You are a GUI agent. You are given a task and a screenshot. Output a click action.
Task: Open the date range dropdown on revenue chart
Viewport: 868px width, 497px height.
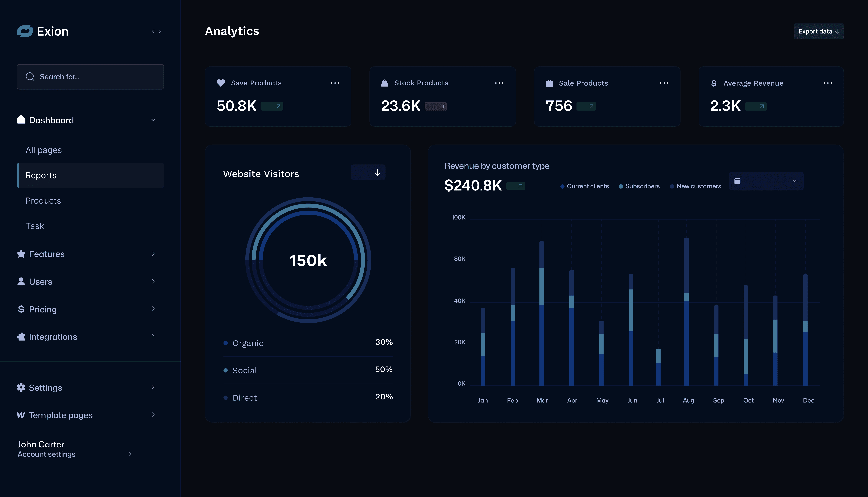794,181
